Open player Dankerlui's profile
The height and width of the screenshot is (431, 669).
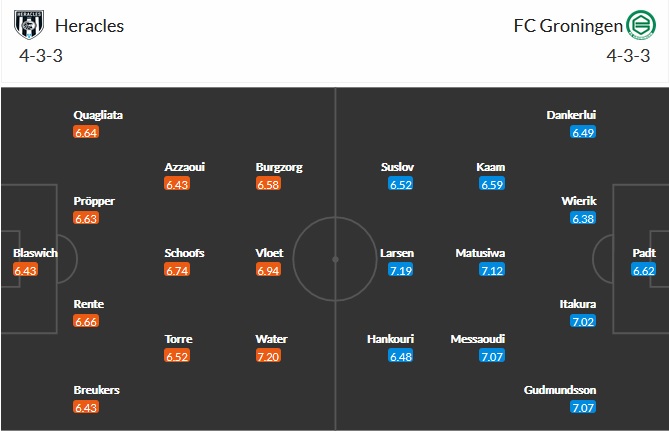(x=571, y=115)
